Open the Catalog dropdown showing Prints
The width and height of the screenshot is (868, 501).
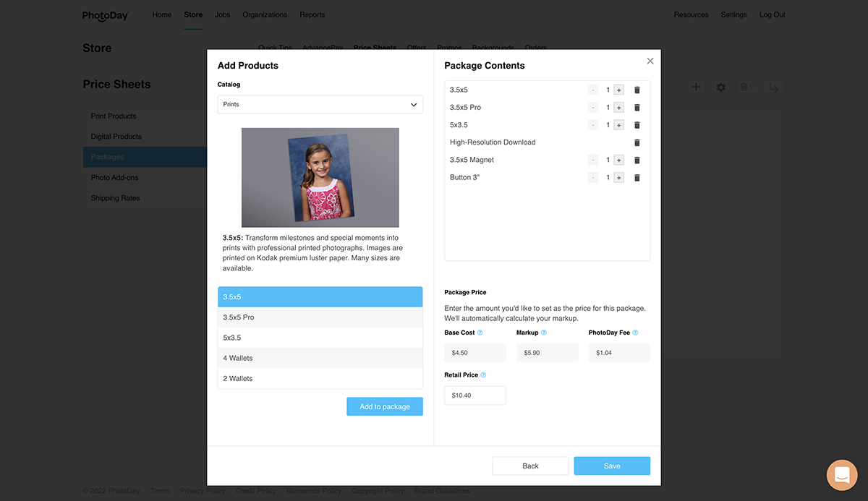coord(320,104)
